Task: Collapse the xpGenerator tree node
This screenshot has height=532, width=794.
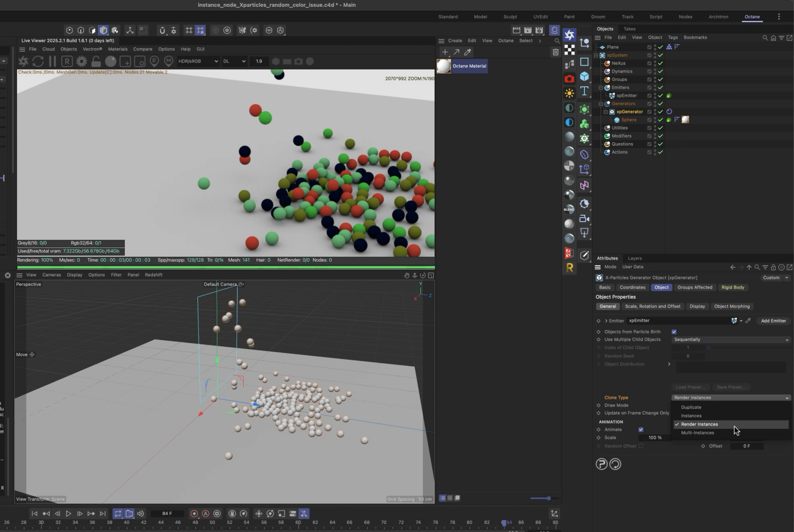Action: [605, 112]
